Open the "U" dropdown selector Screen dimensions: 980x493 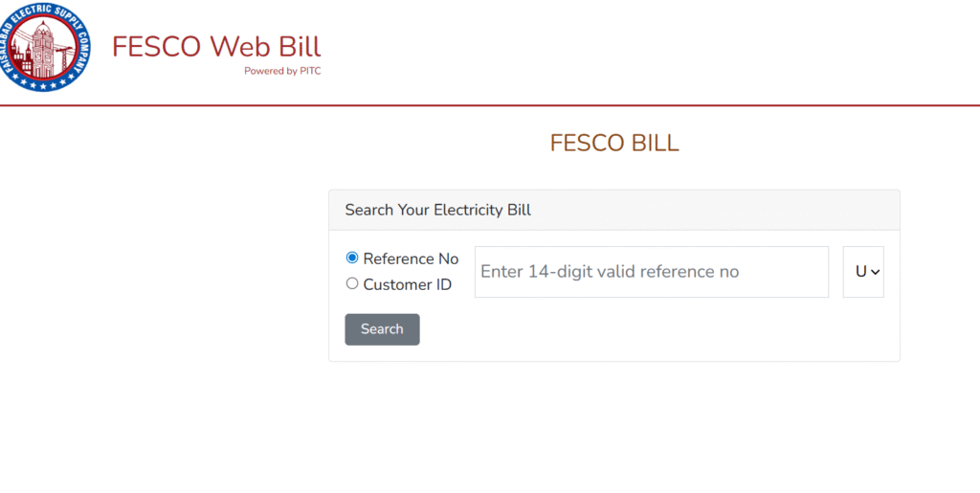coord(863,272)
